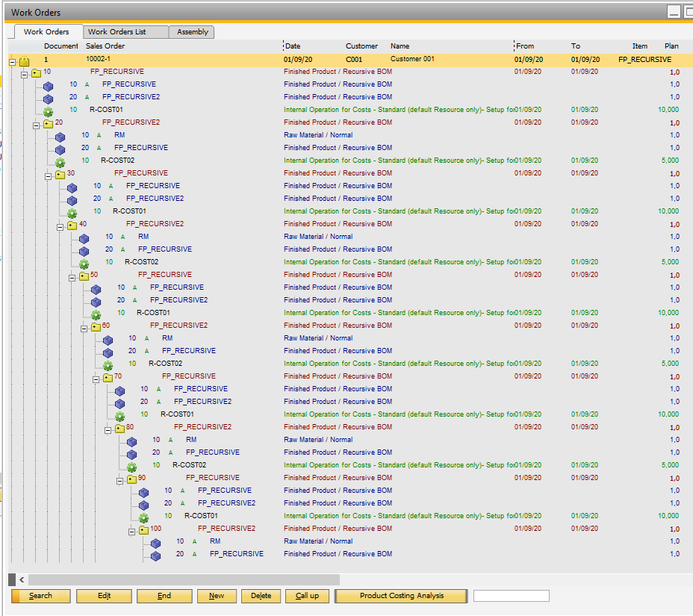Click the yellow folder icon of operation 50
693x616 pixels.
[x=84, y=274]
